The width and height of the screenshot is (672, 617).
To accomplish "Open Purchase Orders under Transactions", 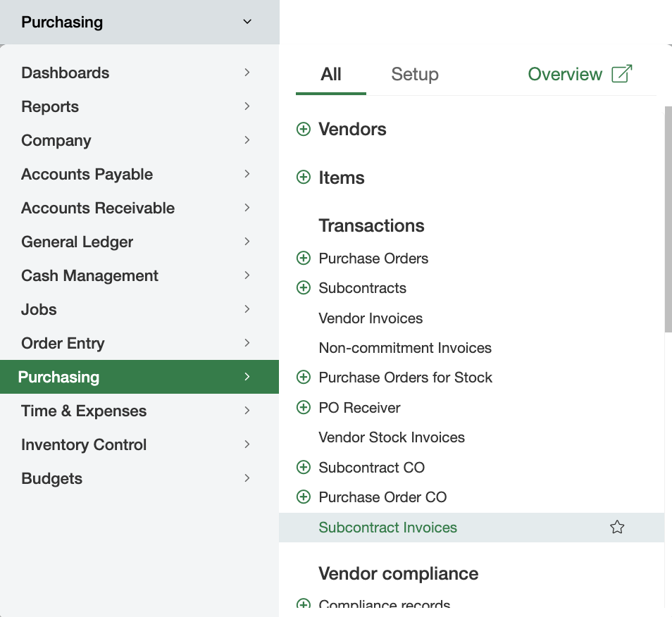I will pyautogui.click(x=373, y=258).
